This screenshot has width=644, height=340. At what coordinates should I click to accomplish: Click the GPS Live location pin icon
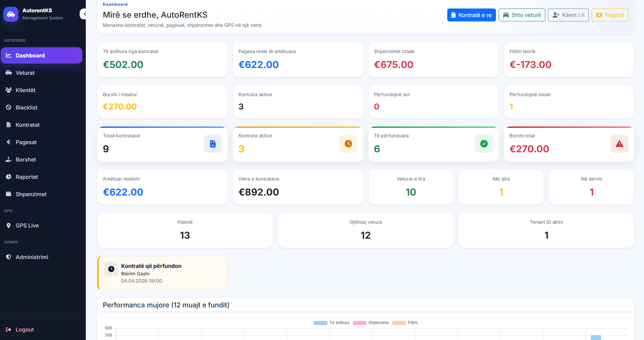9,225
